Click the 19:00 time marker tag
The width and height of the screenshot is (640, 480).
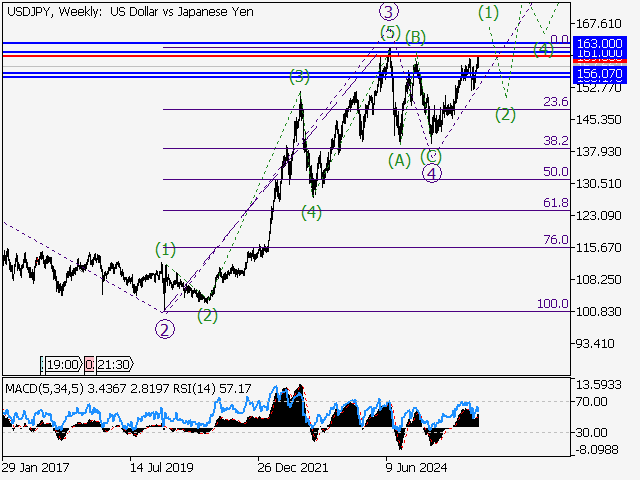(62, 365)
